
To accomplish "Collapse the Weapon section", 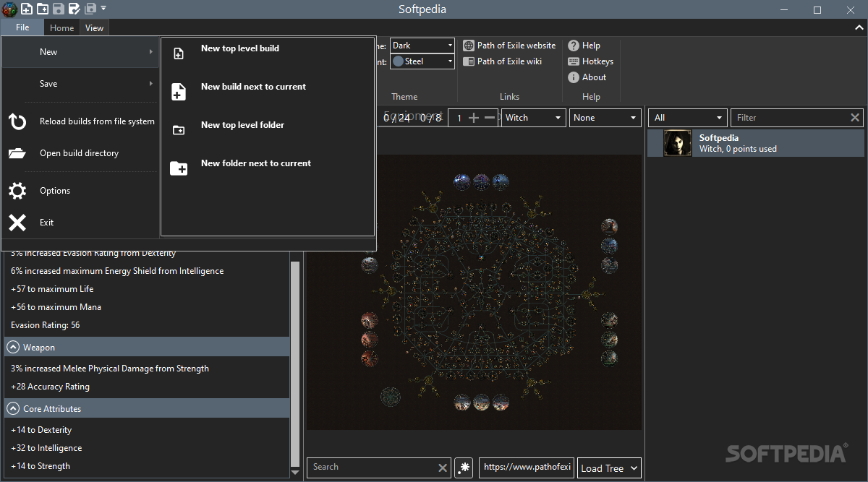I will [13, 348].
